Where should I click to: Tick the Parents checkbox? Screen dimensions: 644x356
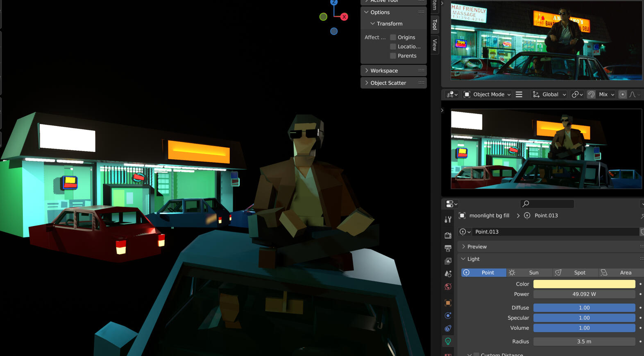pos(393,56)
